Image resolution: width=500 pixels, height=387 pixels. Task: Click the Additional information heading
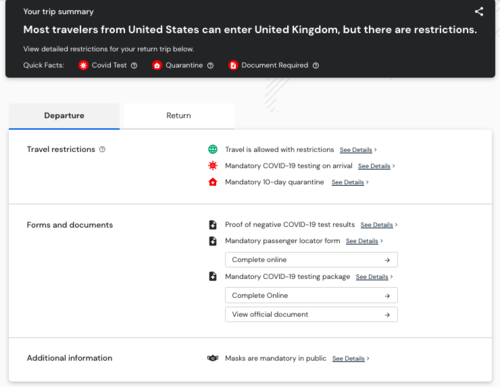point(70,358)
